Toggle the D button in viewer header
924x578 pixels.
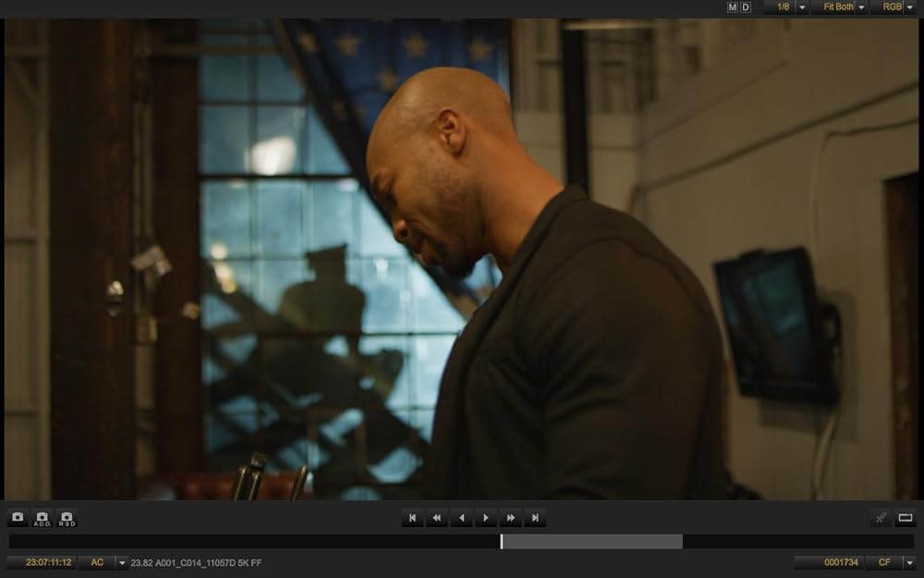coord(746,7)
